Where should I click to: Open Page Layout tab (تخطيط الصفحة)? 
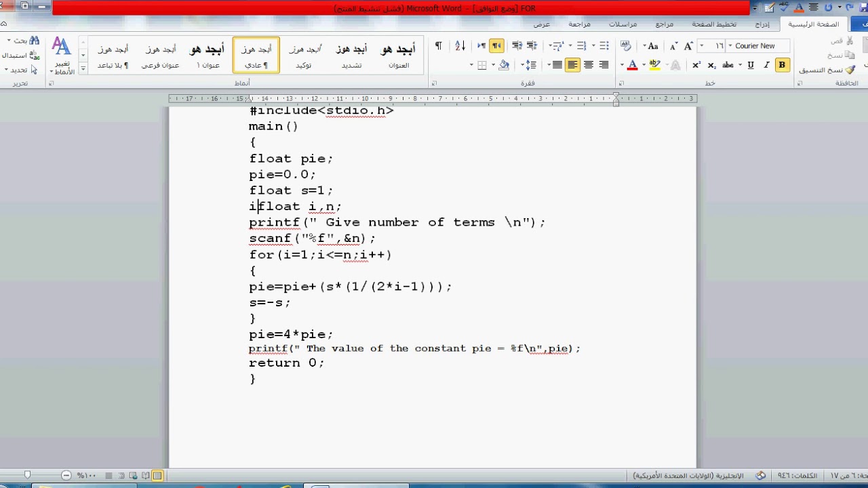point(714,24)
